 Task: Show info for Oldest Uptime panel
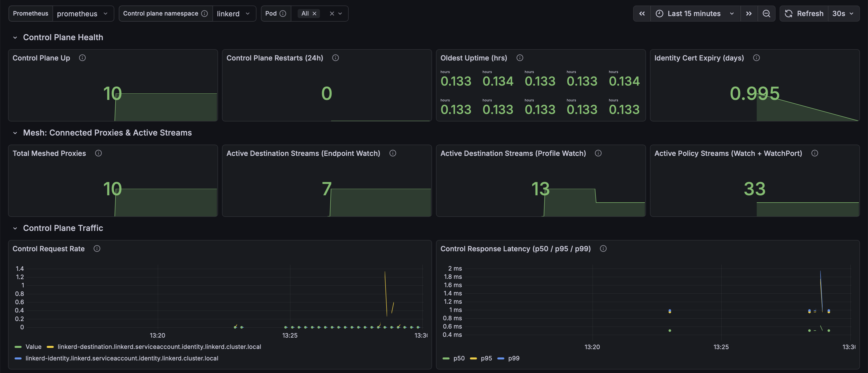pyautogui.click(x=520, y=58)
